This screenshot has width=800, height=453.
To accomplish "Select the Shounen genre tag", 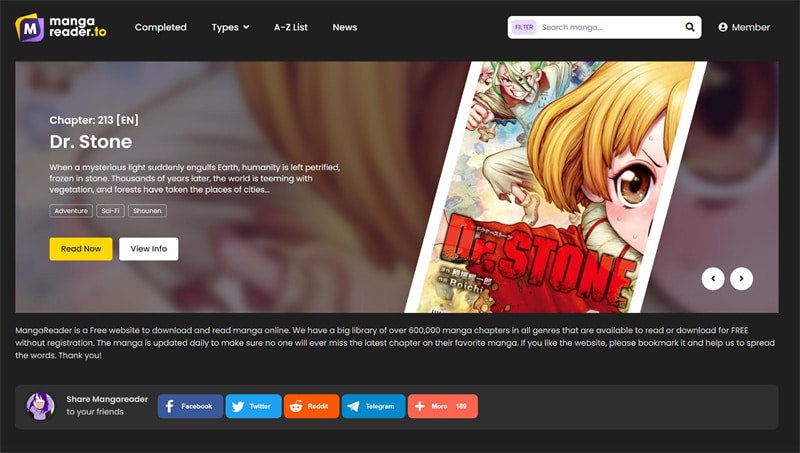I will coord(147,211).
